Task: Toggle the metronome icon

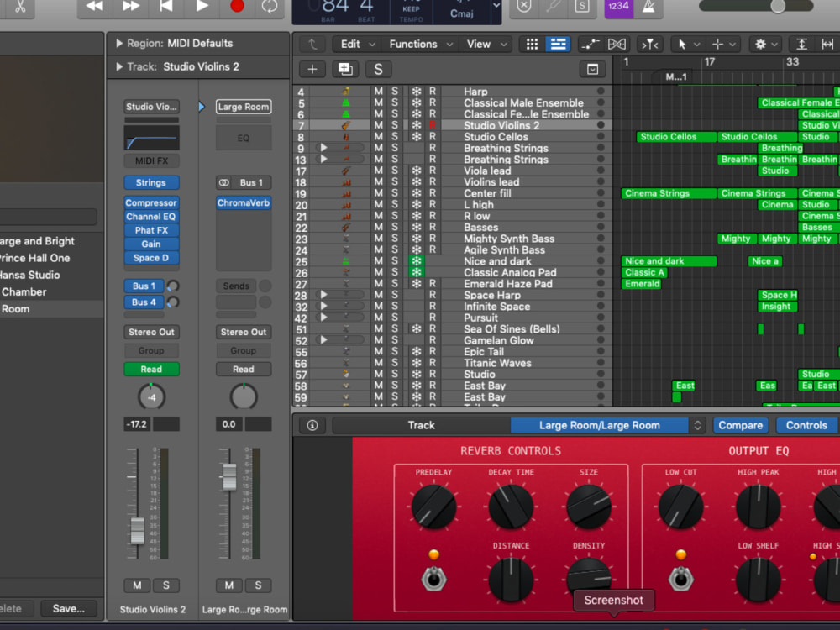Action: [x=648, y=7]
